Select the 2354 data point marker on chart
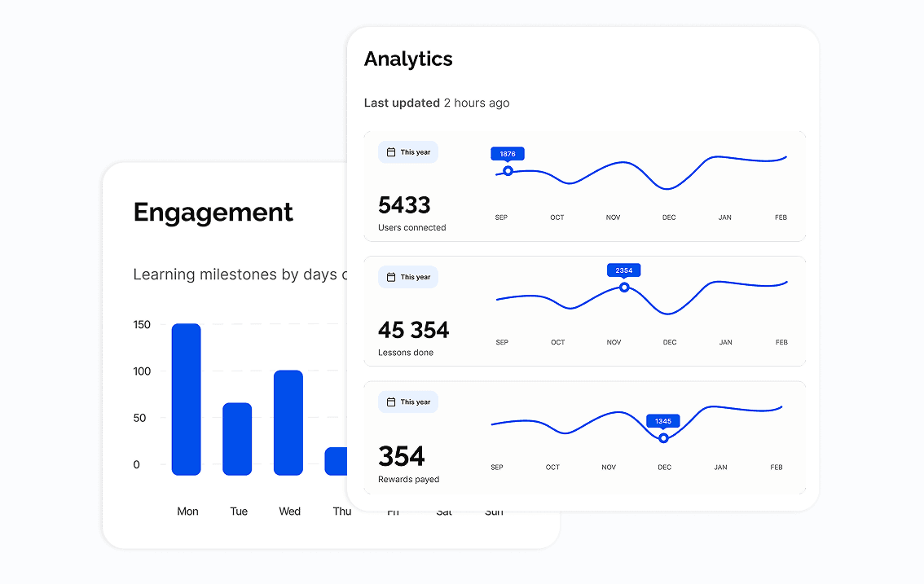The image size is (924, 584). [624, 288]
